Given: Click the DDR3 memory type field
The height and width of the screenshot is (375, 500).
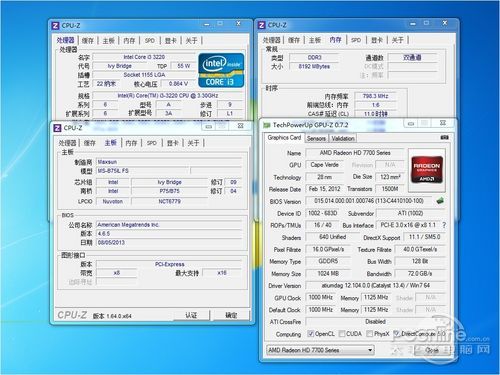Looking at the screenshot, I should [314, 58].
